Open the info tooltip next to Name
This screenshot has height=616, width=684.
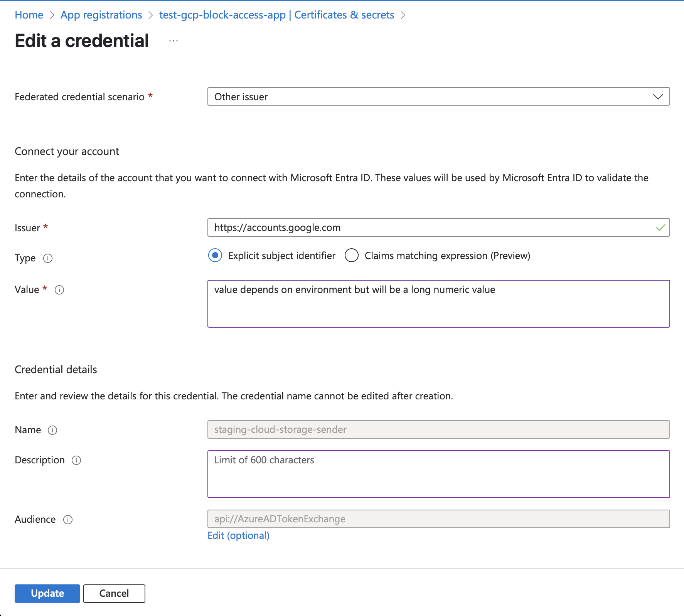(x=53, y=430)
